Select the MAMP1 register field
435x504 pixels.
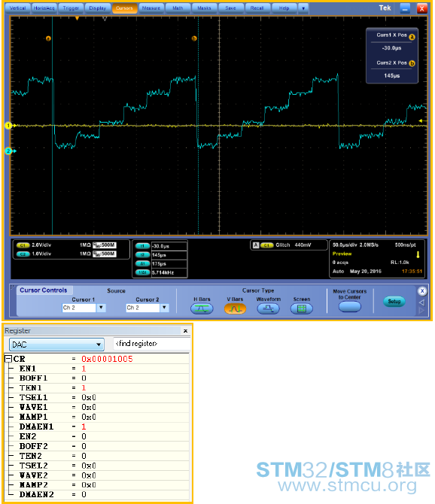pyautogui.click(x=97, y=417)
